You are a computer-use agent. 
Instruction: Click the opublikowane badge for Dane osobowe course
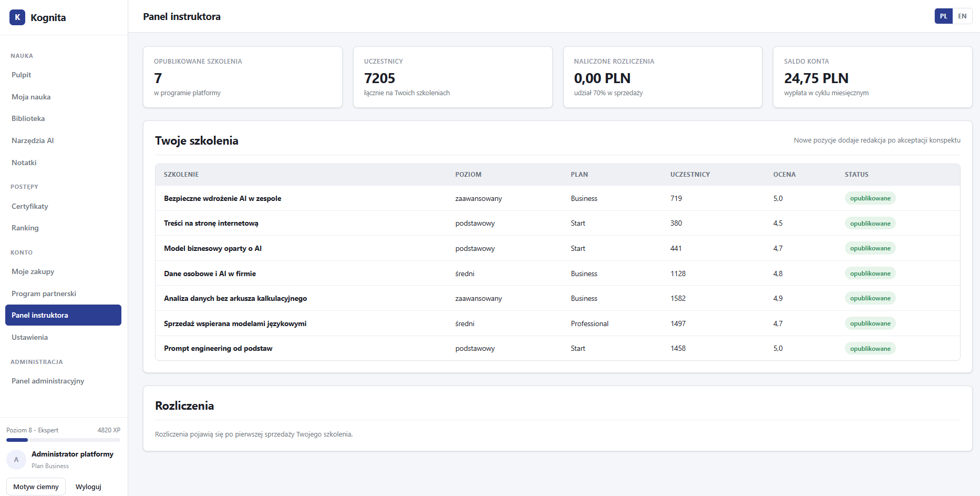[x=870, y=274]
